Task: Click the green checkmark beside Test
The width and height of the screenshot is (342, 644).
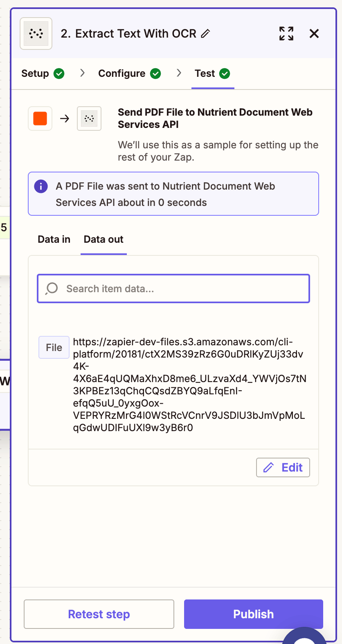Action: point(224,74)
